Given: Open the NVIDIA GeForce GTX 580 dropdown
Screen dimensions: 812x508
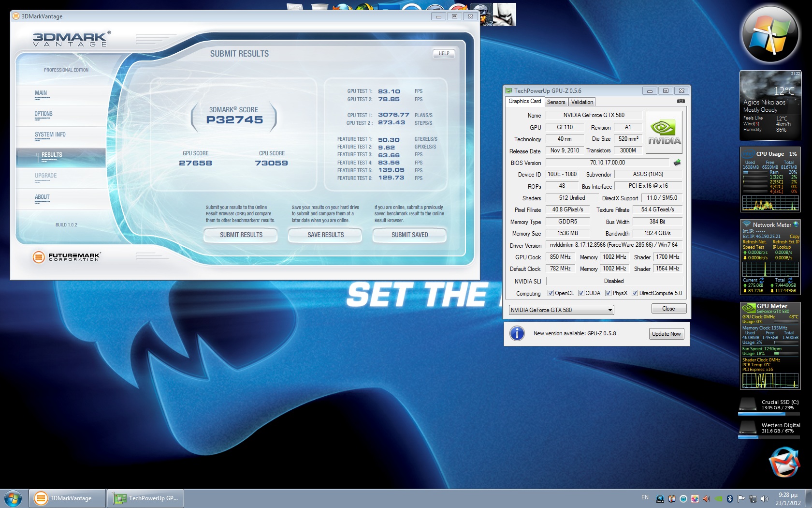Looking at the screenshot, I should 561,310.
